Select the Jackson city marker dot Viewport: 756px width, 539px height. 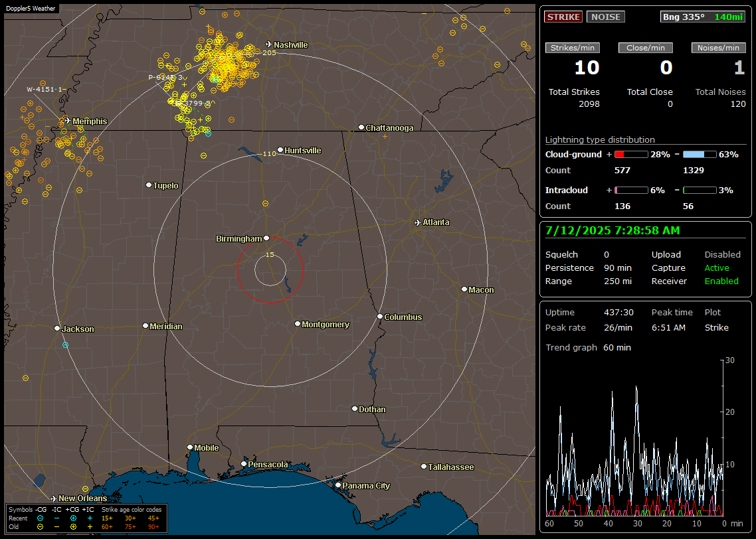(x=57, y=328)
